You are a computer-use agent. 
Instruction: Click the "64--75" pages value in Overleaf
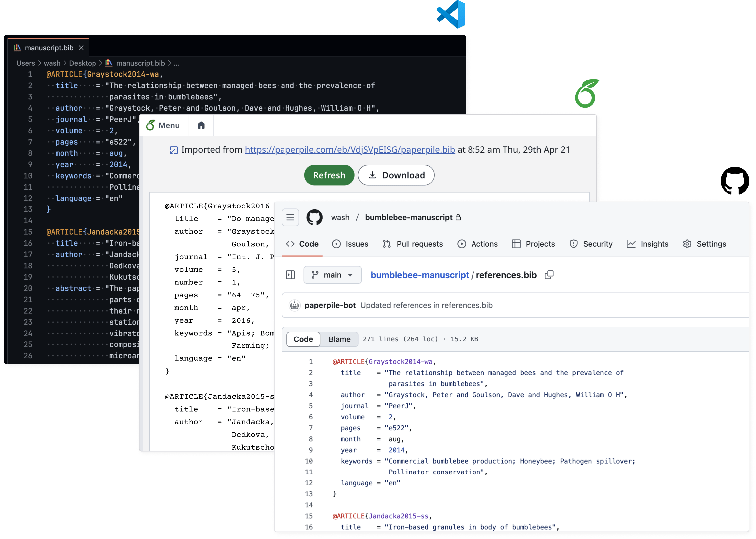click(246, 295)
